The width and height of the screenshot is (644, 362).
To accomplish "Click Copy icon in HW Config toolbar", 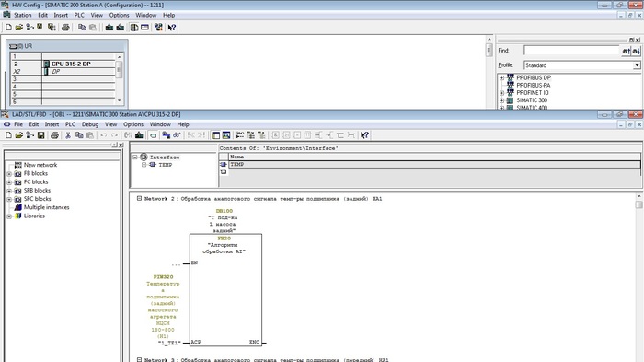I will click(82, 28).
